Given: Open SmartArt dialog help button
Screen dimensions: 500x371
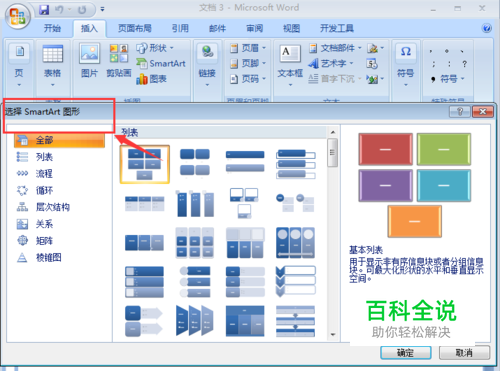Looking at the screenshot, I should pyautogui.click(x=460, y=112).
